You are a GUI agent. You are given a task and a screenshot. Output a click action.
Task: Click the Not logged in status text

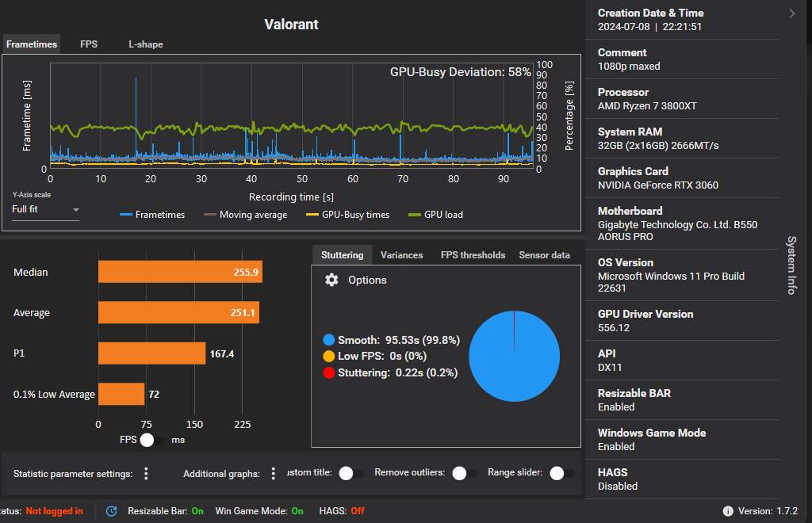55,511
